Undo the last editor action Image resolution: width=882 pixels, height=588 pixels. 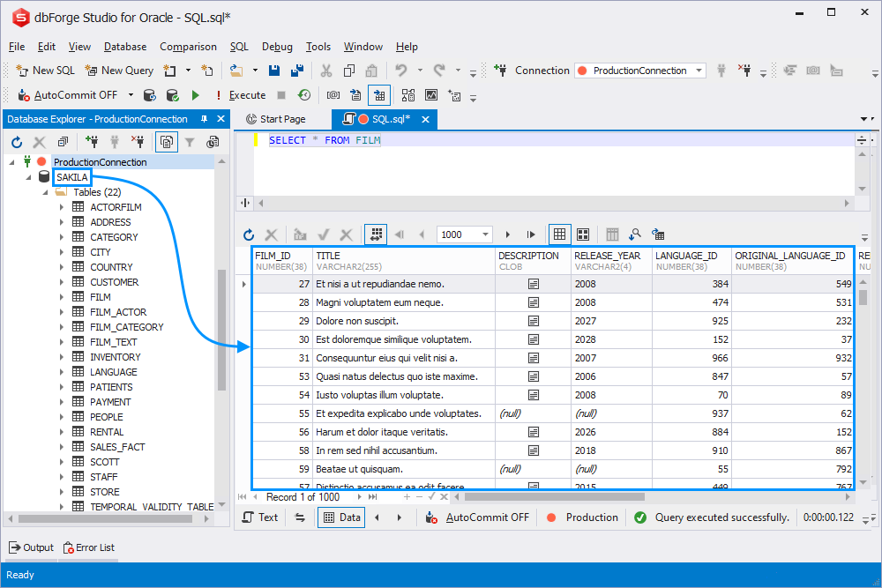click(x=402, y=70)
